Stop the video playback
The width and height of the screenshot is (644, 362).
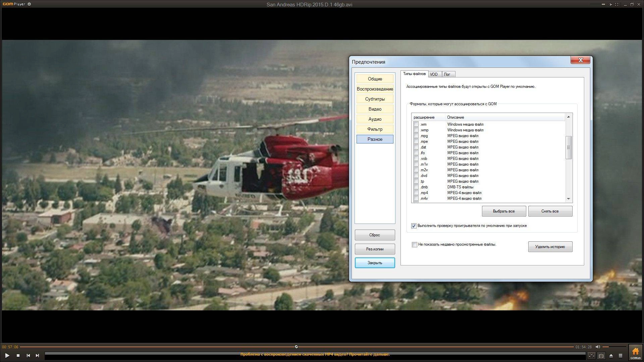tap(18, 356)
